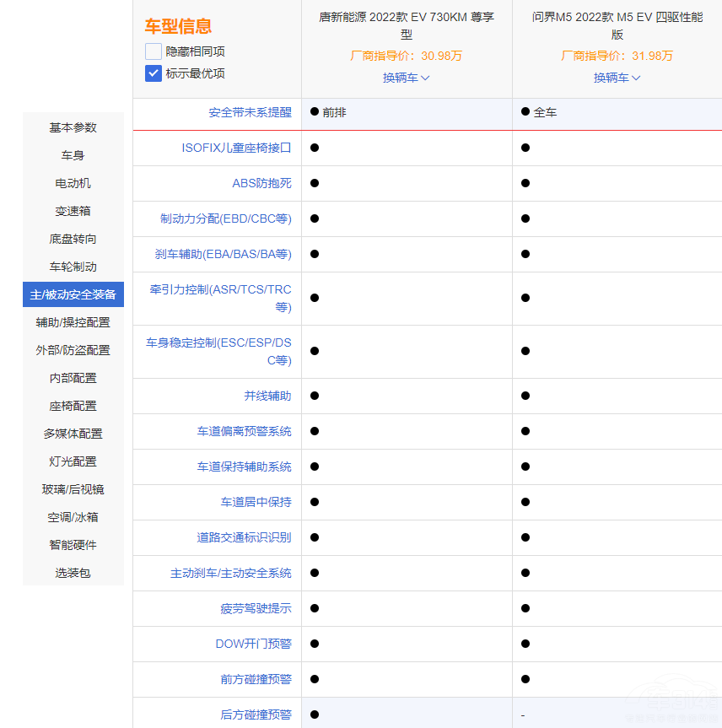Open the DOW开门预警 parameter link

(253, 644)
